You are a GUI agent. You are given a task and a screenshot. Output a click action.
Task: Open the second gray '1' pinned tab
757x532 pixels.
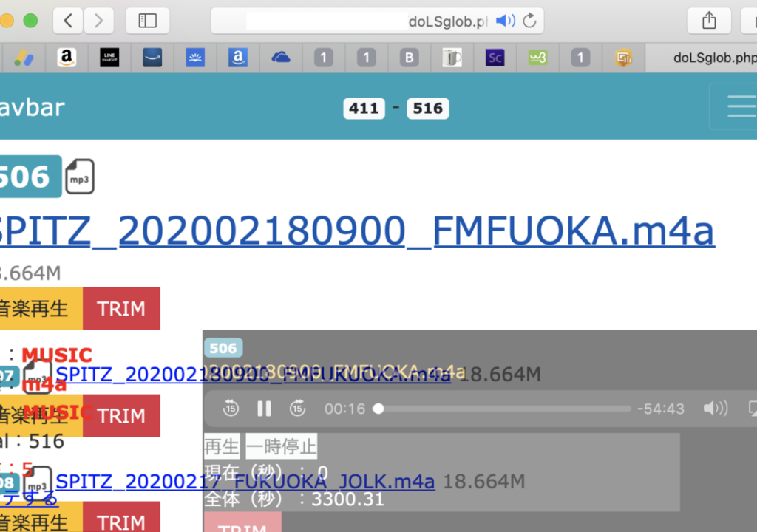point(367,58)
